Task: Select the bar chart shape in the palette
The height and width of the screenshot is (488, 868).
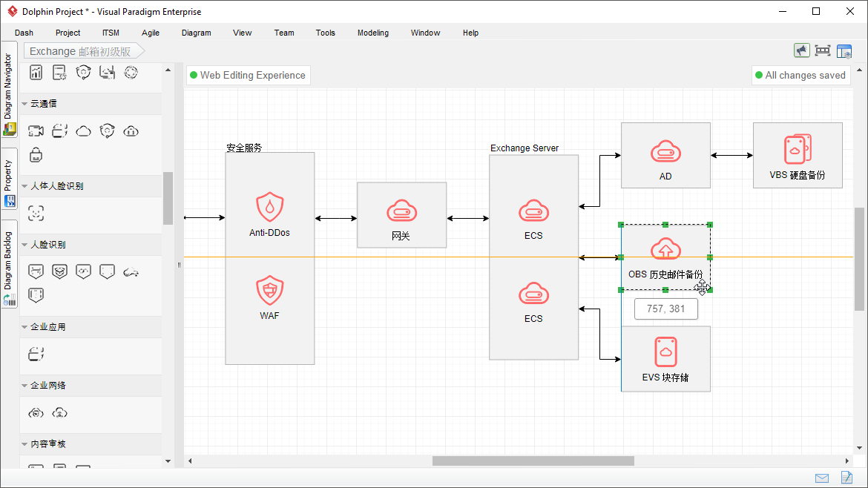Action: 36,73
